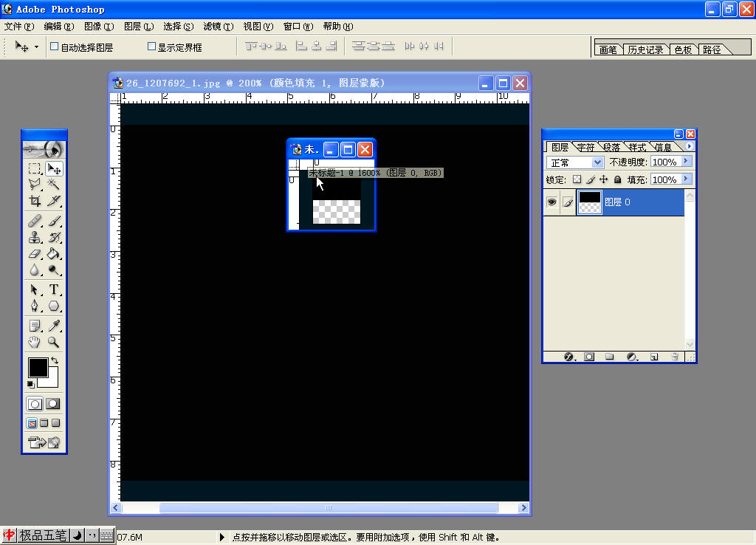The image size is (756, 545).
Task: Switch to Quick Mask mode
Action: point(53,404)
